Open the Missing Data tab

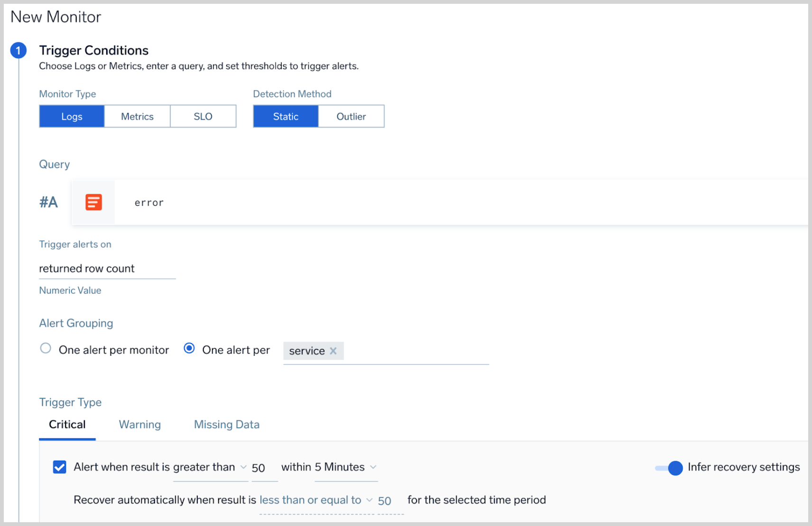pyautogui.click(x=226, y=425)
